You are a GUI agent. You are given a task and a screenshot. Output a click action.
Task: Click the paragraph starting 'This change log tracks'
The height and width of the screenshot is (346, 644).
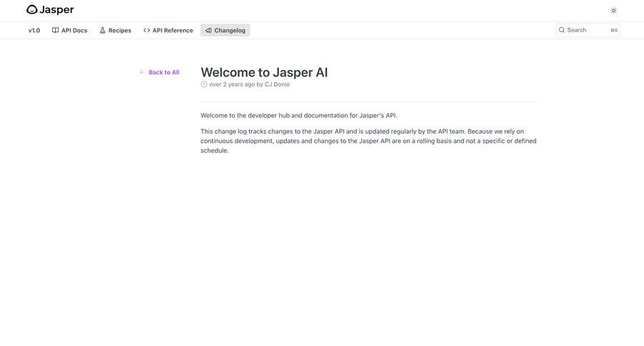point(369,142)
